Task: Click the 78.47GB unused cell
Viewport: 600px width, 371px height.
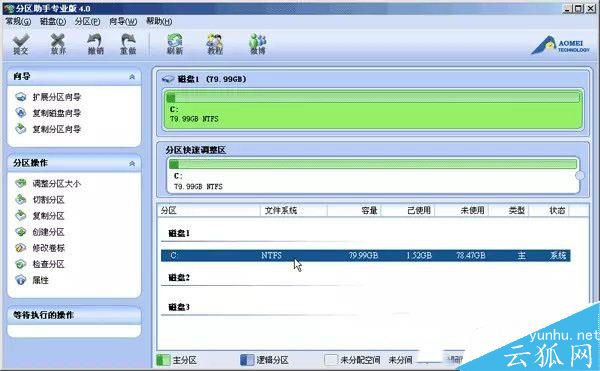Action: (471, 255)
